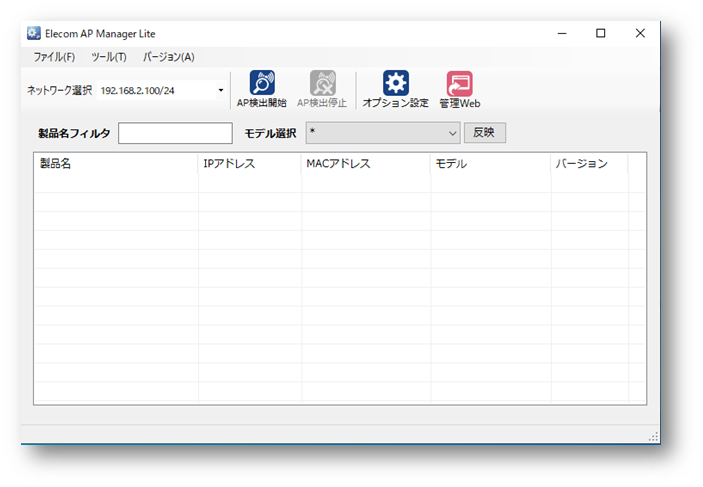703x487 pixels.
Task: Focus the 製品名フィルタ text field
Action: point(175,133)
